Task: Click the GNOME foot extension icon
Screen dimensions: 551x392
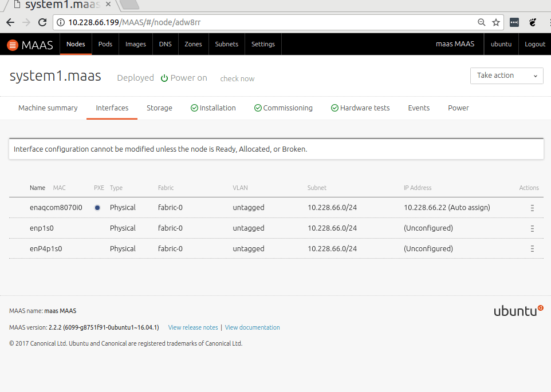Action: (x=533, y=22)
